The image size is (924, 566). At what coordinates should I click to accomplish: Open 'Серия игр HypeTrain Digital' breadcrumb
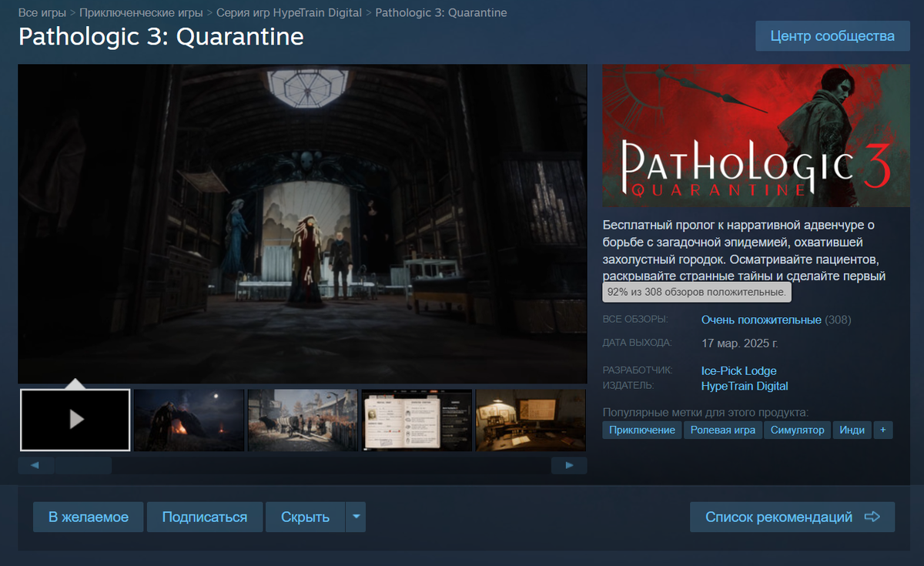[290, 13]
